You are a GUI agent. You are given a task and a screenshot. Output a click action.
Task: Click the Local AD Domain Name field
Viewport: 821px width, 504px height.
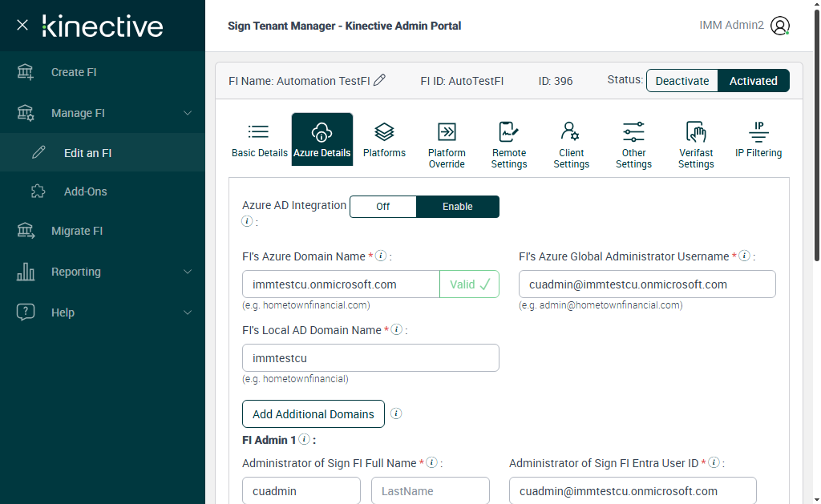point(370,358)
